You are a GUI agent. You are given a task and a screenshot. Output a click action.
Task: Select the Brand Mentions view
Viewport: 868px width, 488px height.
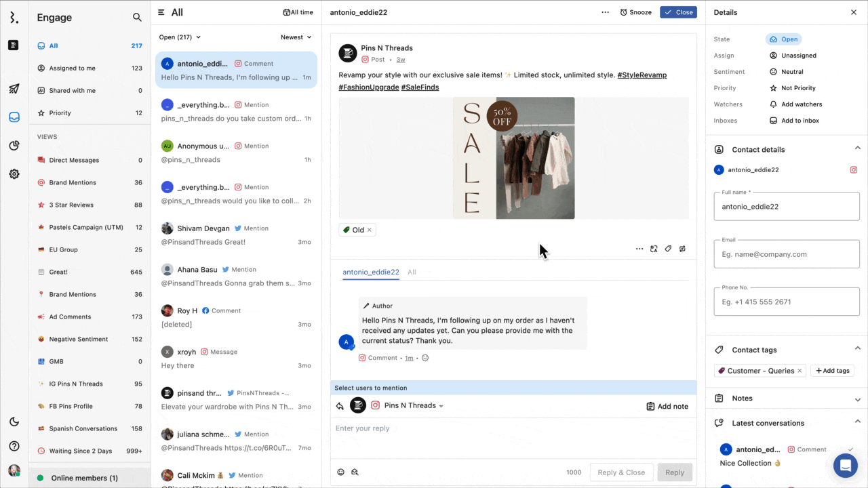[x=73, y=182]
